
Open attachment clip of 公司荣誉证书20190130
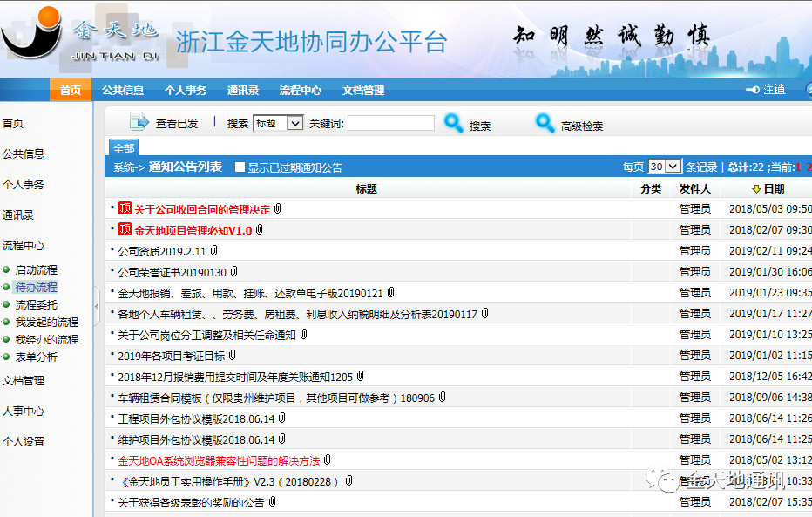[234, 271]
